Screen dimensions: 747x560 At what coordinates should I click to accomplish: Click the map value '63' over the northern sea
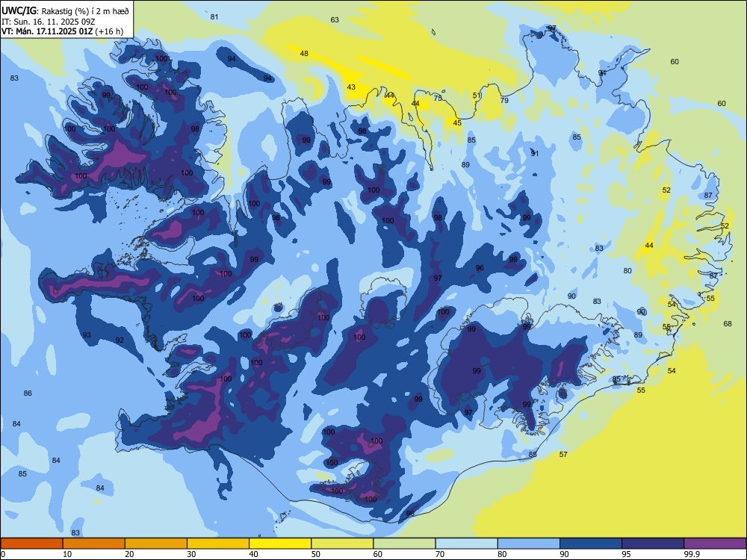coord(335,19)
